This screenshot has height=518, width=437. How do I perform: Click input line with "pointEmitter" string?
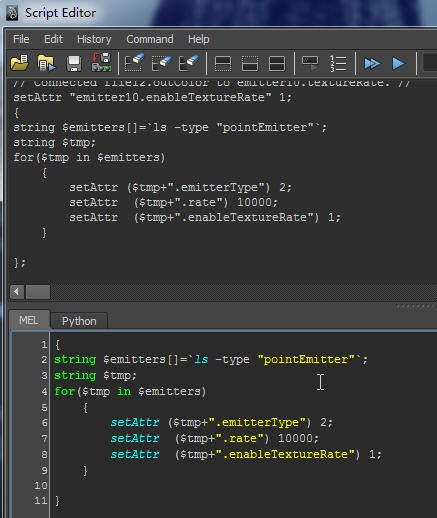coord(211,360)
